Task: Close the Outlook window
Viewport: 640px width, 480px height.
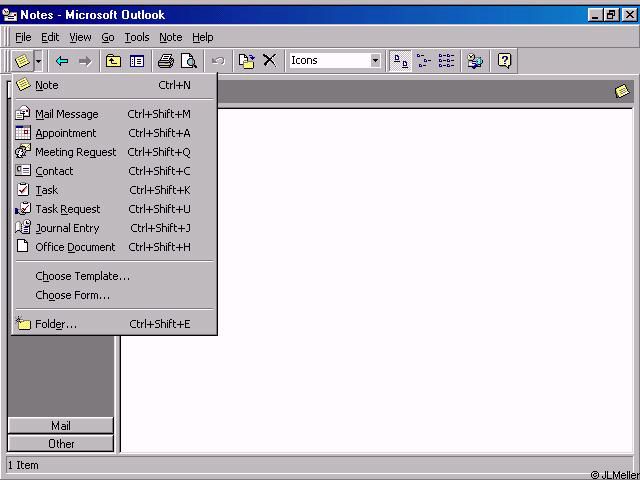Action: pyautogui.click(x=630, y=15)
